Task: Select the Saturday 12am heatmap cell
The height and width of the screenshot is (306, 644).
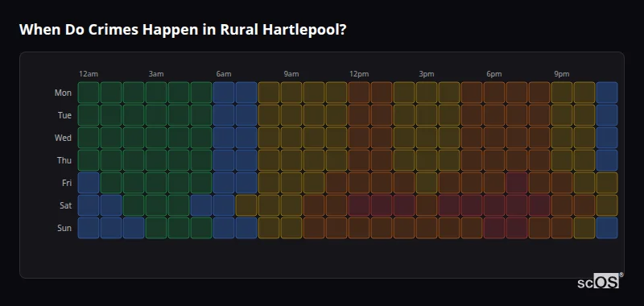Action: [x=89, y=205]
